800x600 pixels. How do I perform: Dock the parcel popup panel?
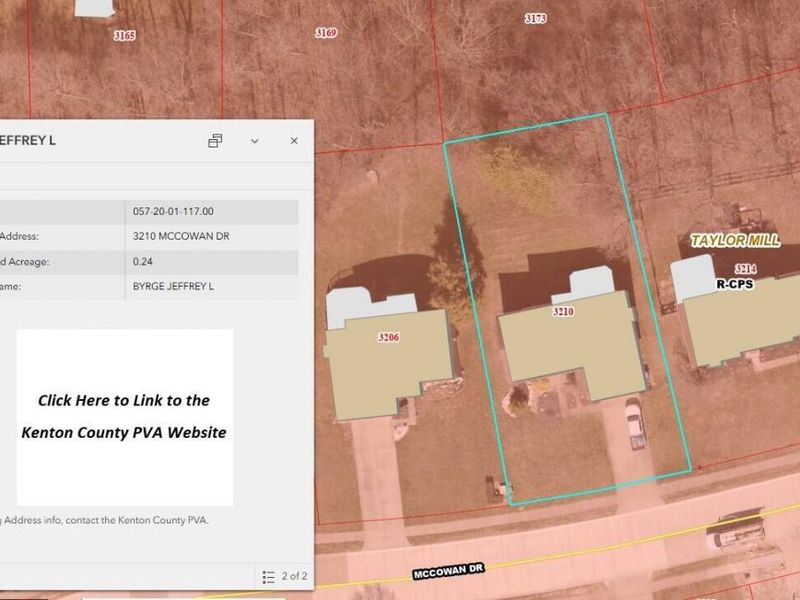pyautogui.click(x=215, y=141)
